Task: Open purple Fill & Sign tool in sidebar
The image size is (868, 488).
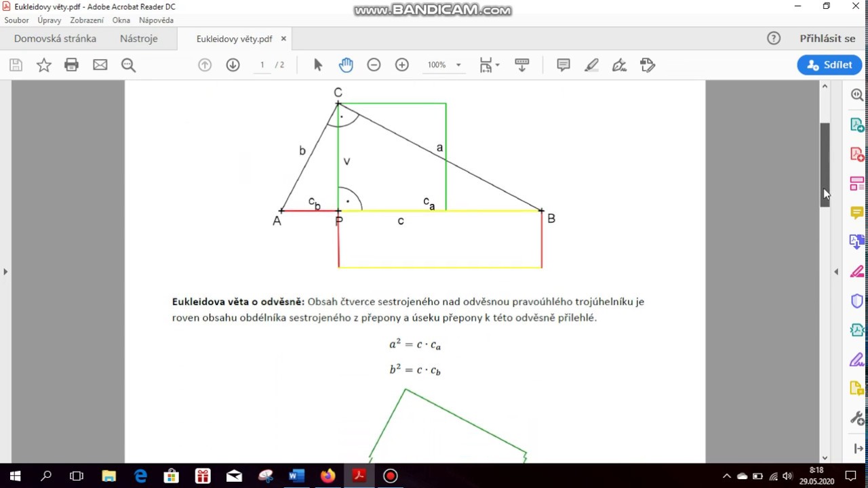Action: [x=857, y=359]
